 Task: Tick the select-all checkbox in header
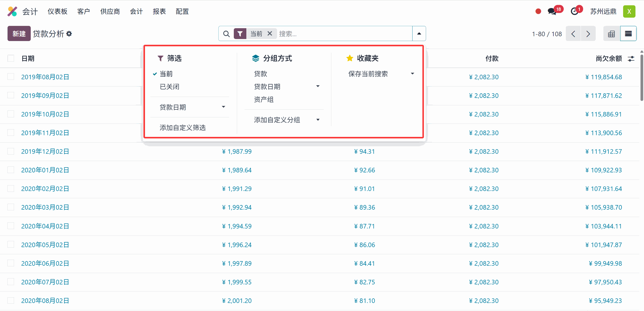[x=11, y=58]
